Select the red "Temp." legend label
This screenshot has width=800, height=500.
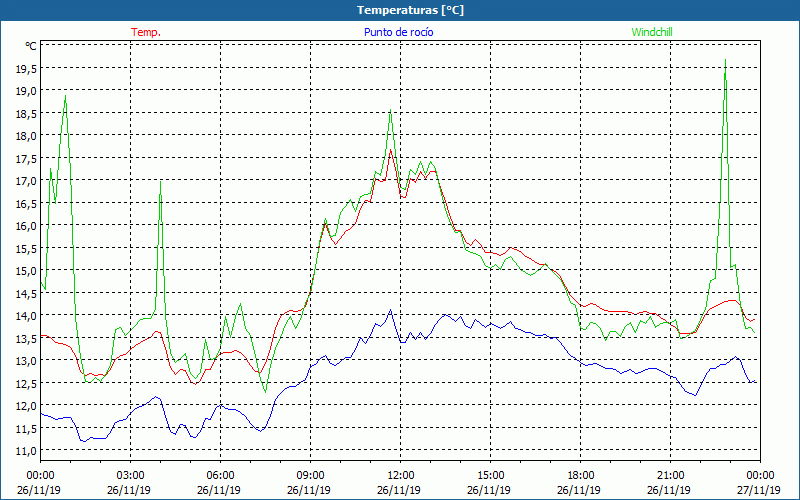click(146, 32)
